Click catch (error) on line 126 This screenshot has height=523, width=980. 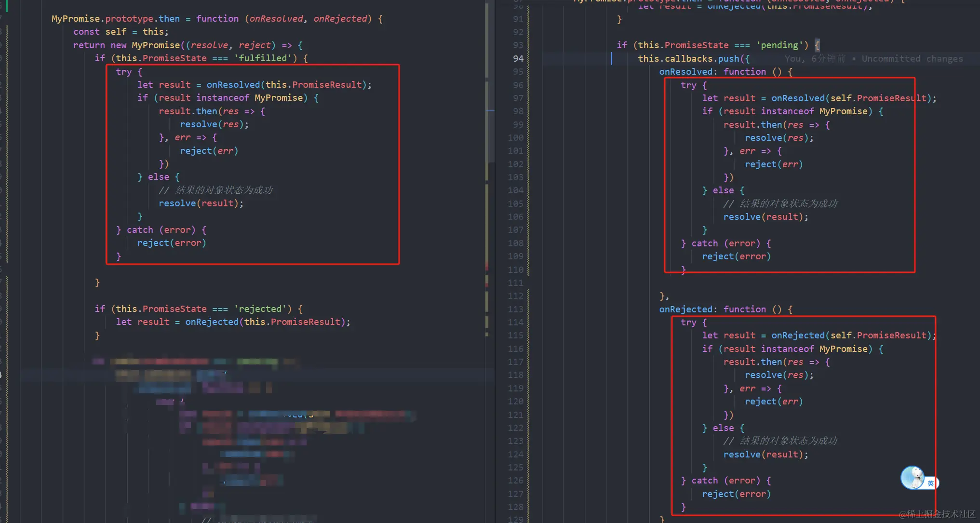725,481
